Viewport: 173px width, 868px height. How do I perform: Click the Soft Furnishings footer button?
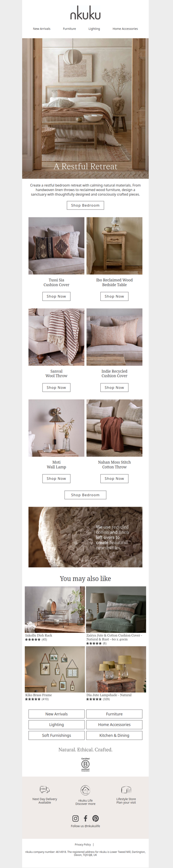[x=56, y=735]
